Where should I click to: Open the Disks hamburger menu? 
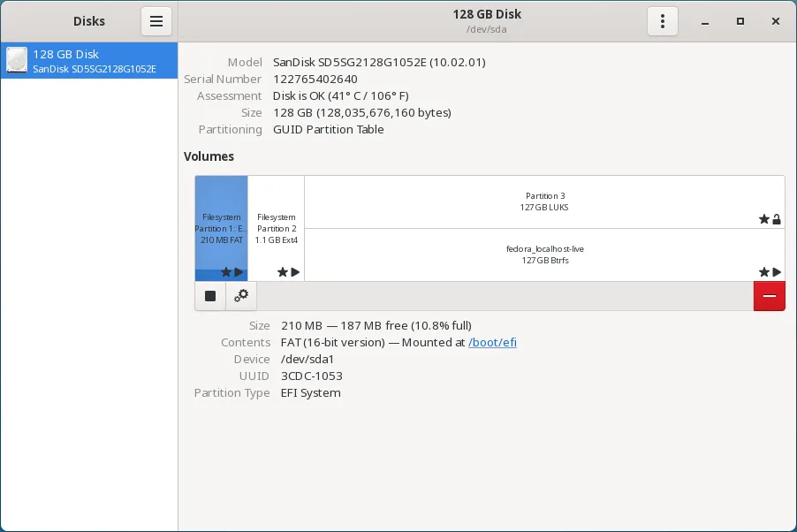(156, 20)
